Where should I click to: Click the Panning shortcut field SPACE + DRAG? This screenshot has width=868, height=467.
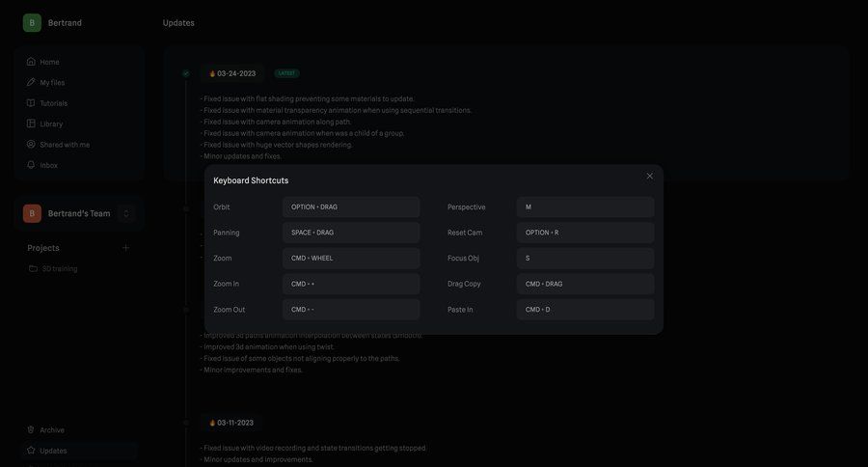click(x=351, y=233)
